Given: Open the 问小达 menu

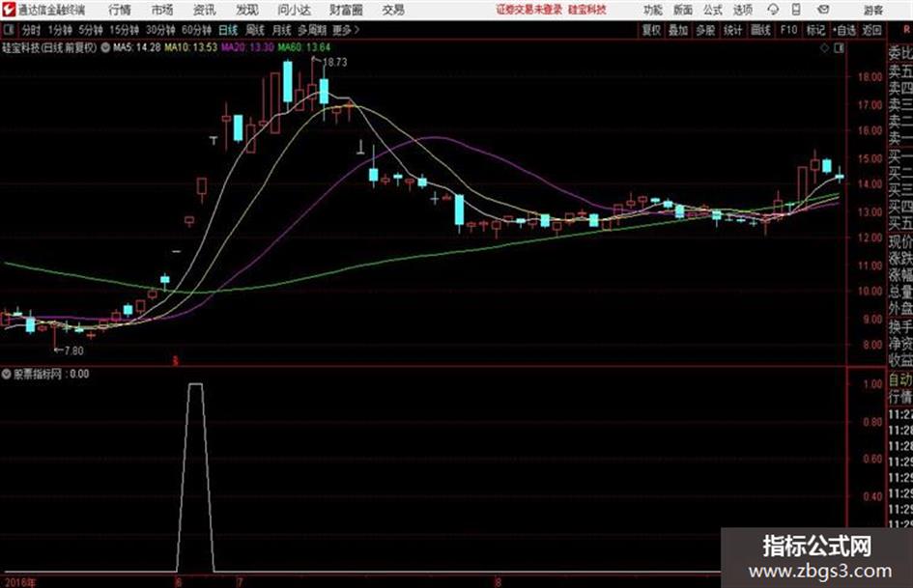Looking at the screenshot, I should (294, 10).
